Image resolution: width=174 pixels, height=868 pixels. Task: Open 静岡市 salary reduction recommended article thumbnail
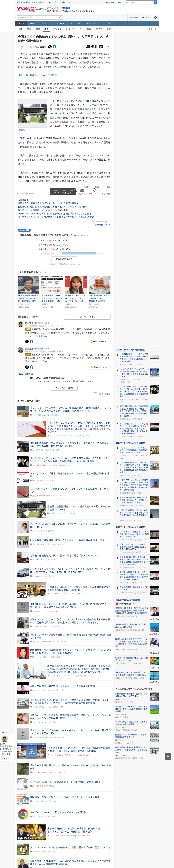coord(28,285)
